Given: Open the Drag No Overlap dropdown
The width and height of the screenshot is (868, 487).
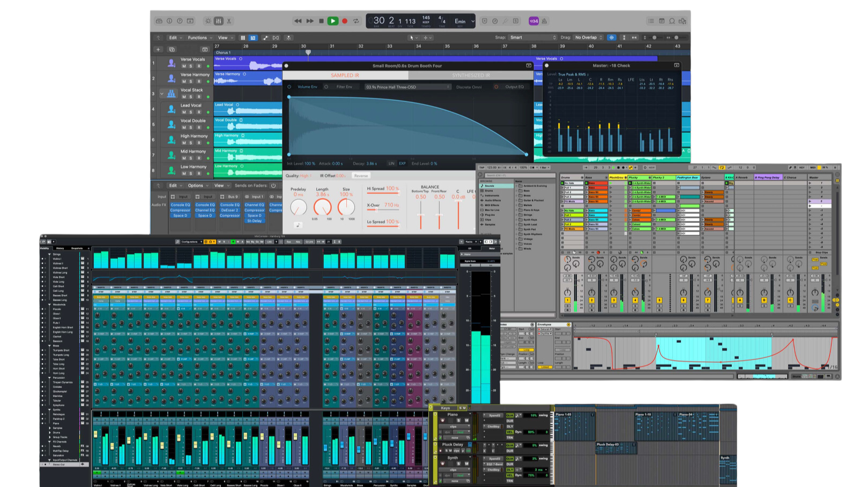Looking at the screenshot, I should tap(588, 38).
